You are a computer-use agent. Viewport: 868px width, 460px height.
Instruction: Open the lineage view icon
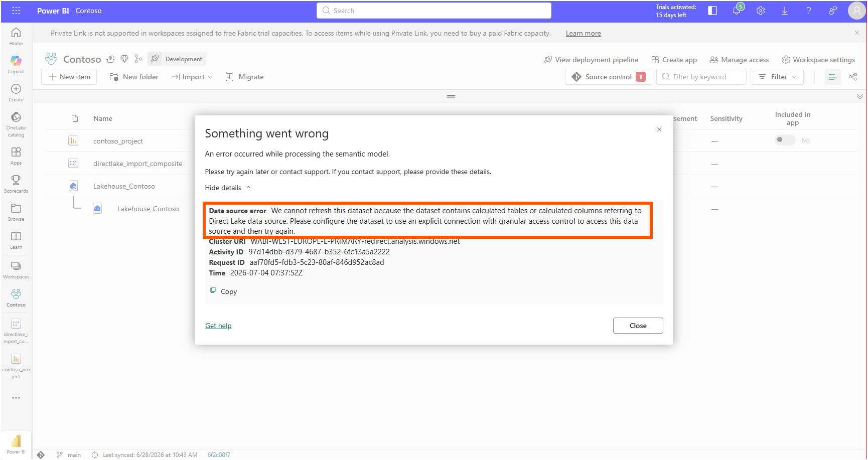(853, 77)
